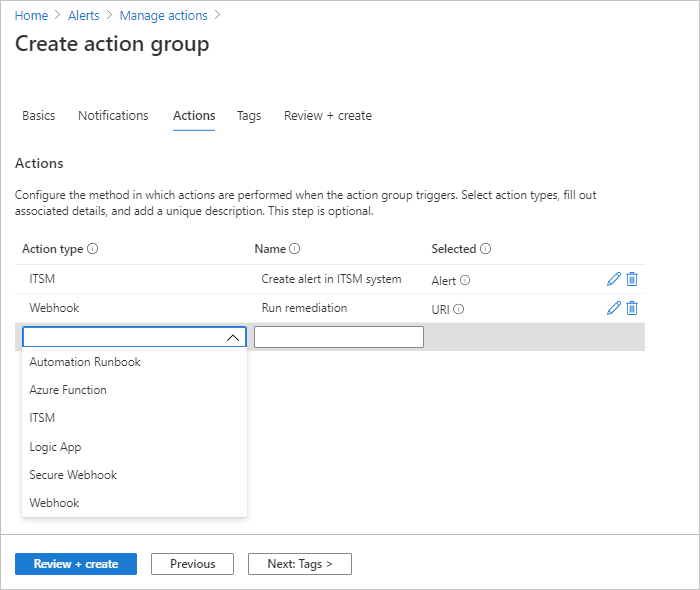Edit the Webhook Run remediation action
The image size is (700, 590).
[x=614, y=308]
